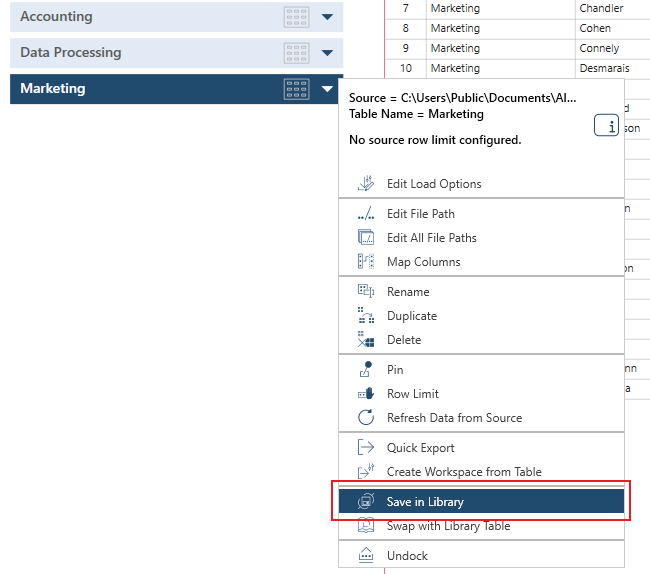
Task: Click the Pin icon in menu
Action: [x=366, y=369]
